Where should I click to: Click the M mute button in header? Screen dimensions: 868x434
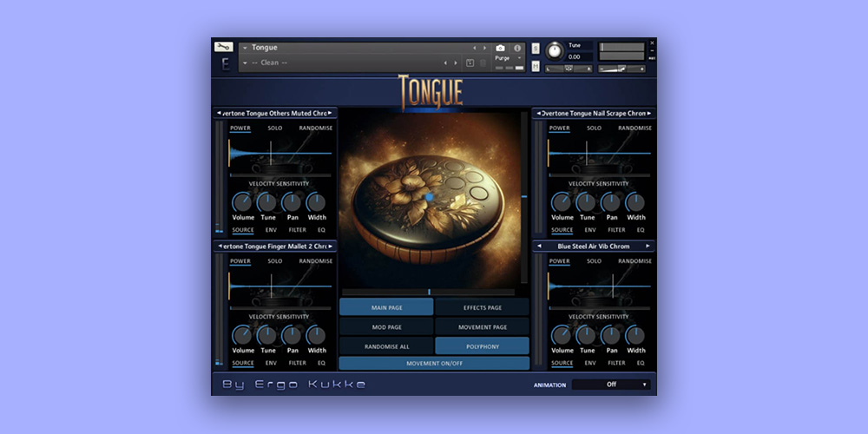click(536, 66)
